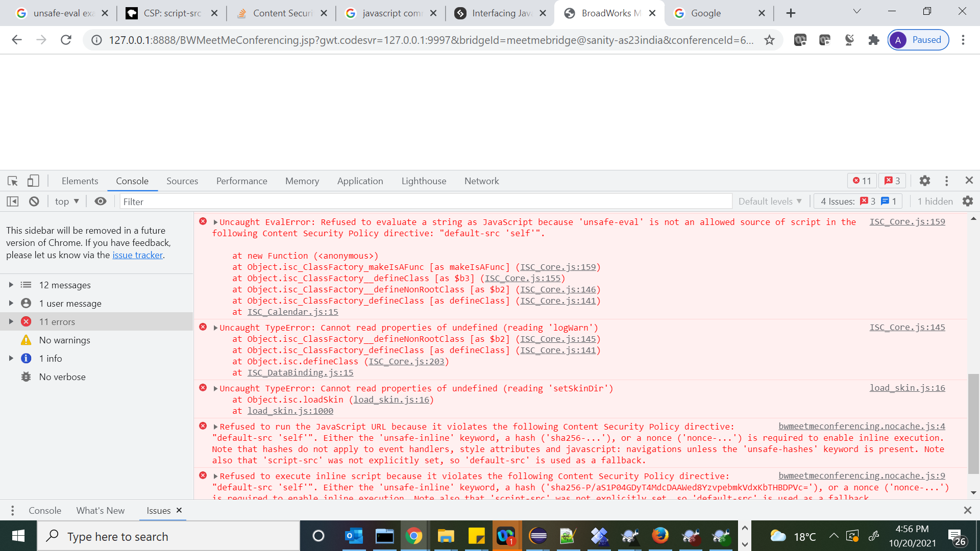Click the inspect element picker icon
The image size is (980, 551).
click(13, 181)
